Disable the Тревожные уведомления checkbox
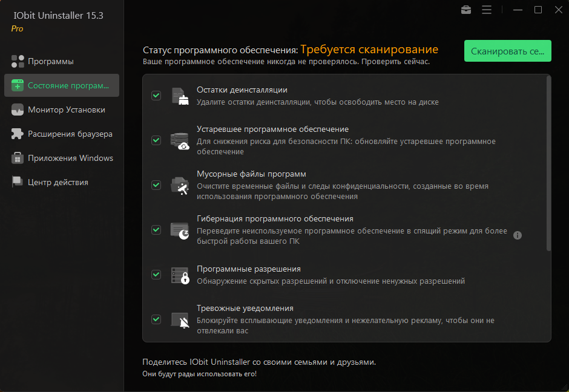569x392 pixels. [x=156, y=319]
